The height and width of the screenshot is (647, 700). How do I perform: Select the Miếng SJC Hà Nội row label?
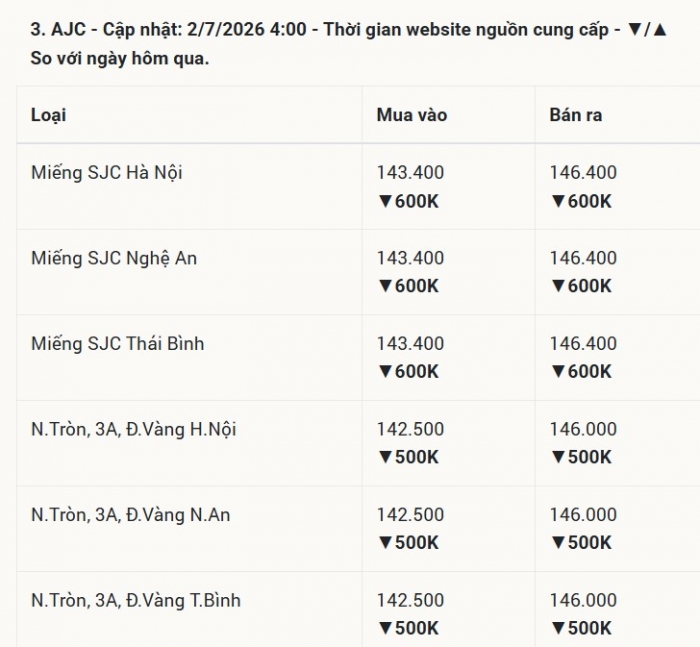point(107,173)
